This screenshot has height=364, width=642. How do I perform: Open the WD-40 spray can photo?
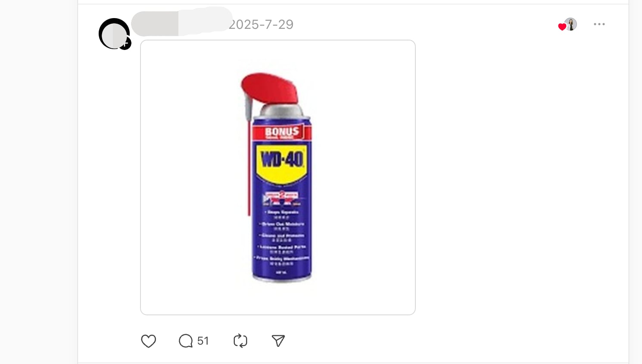coord(278,177)
